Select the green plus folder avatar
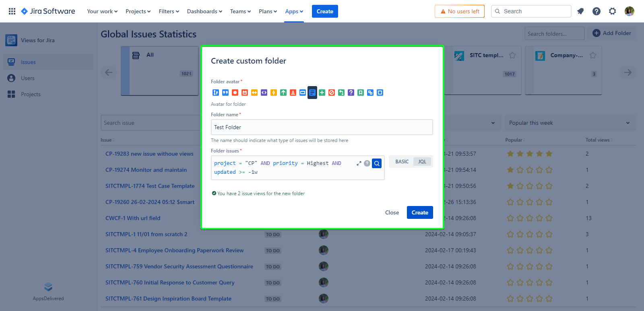Screen dimensions: 644x311 click(322, 93)
